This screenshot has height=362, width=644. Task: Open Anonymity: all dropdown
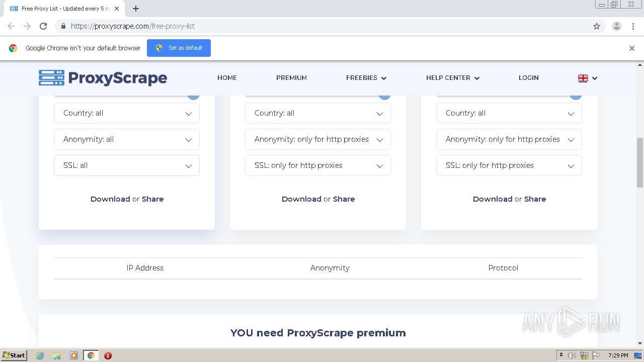coord(127,139)
